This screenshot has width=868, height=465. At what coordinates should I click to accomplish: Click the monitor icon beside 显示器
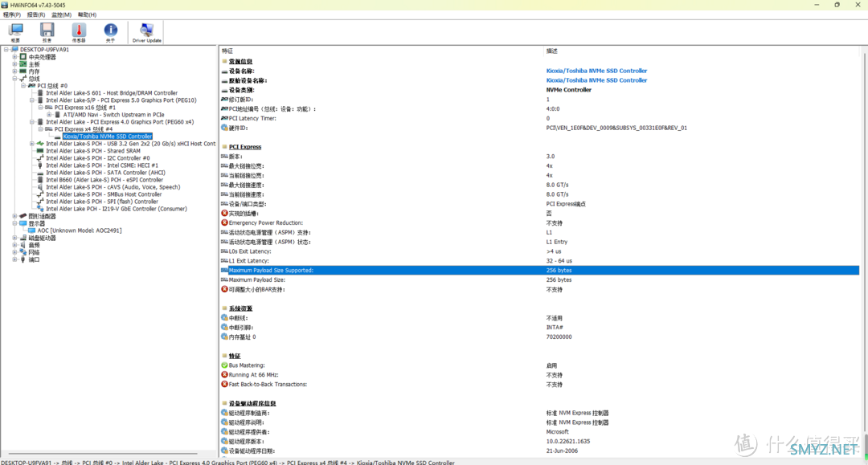click(x=23, y=222)
